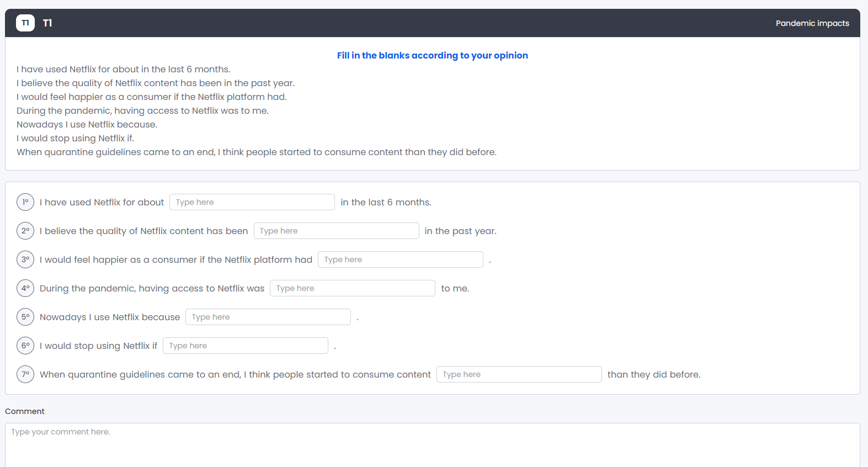868x467 pixels.
Task: Click preview sentence starting 'During the pandemic'
Action: (x=142, y=110)
